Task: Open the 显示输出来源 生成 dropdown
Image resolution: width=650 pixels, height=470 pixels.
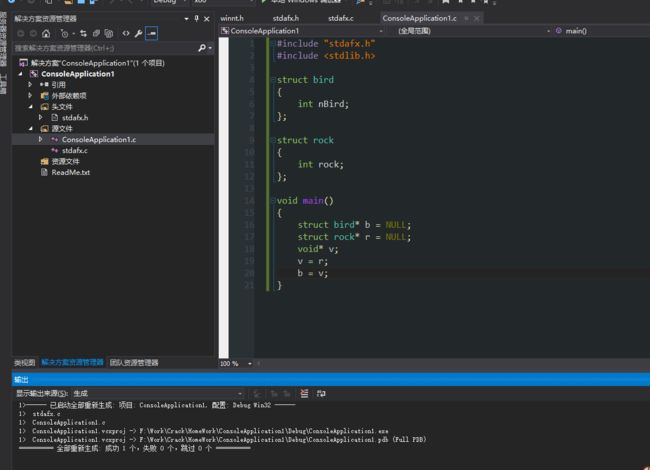Action: pyautogui.click(x=158, y=393)
